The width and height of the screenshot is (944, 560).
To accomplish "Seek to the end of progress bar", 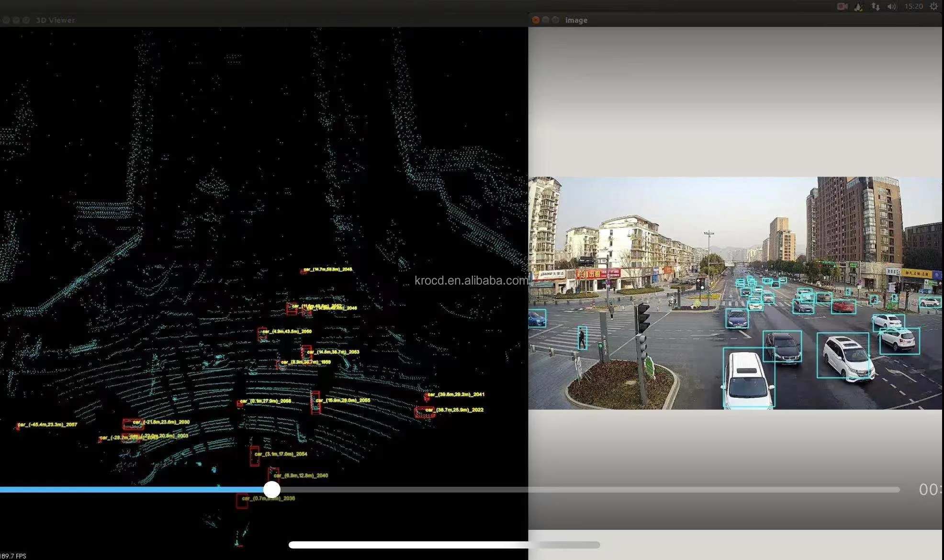I will coord(898,489).
